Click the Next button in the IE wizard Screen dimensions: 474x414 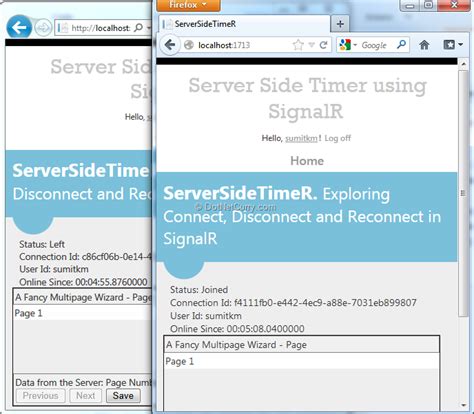pos(85,396)
